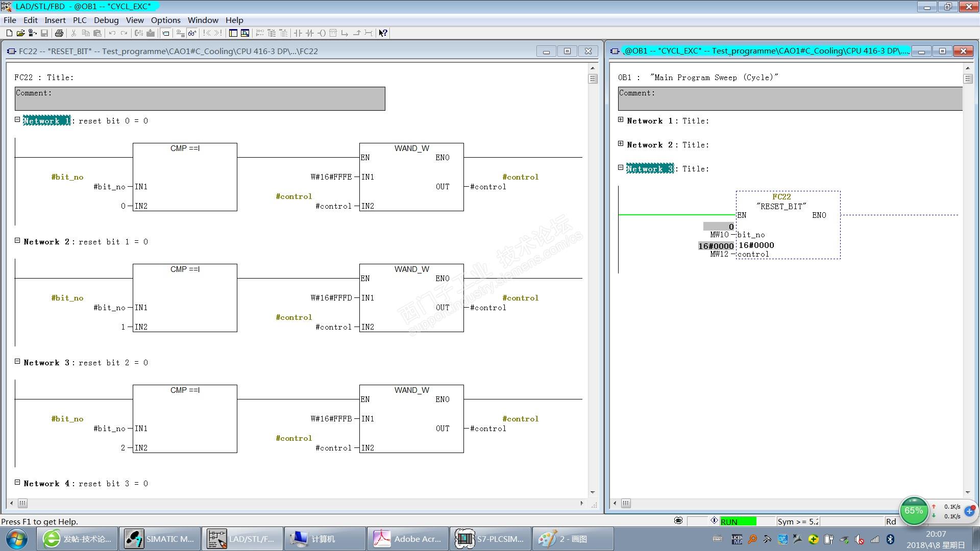Expand Network 2 in OB1 window

point(621,144)
